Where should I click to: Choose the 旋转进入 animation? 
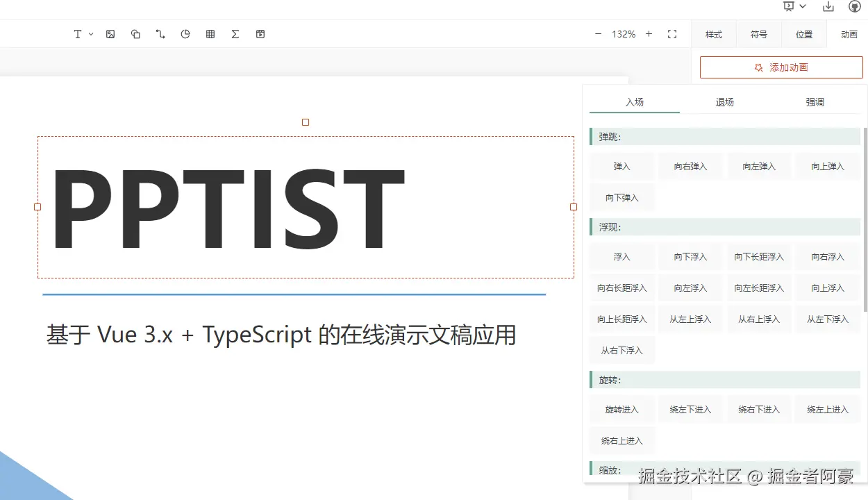pos(621,410)
